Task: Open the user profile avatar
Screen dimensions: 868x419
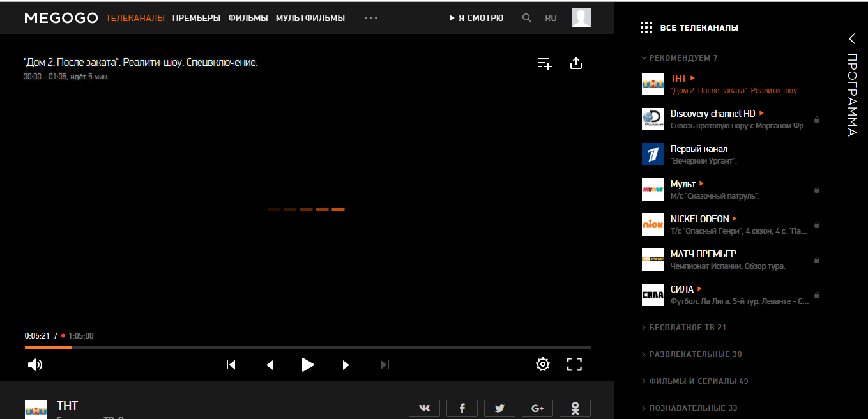Action: [x=581, y=18]
